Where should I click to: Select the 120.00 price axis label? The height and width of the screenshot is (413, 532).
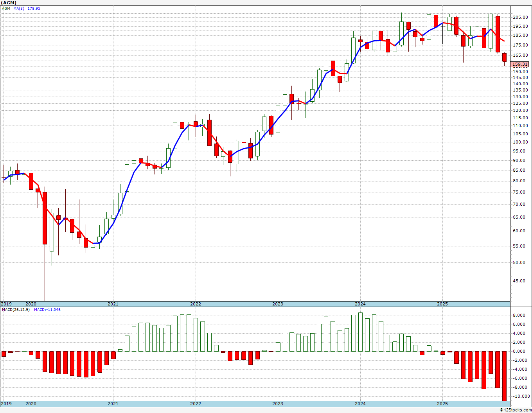point(520,110)
